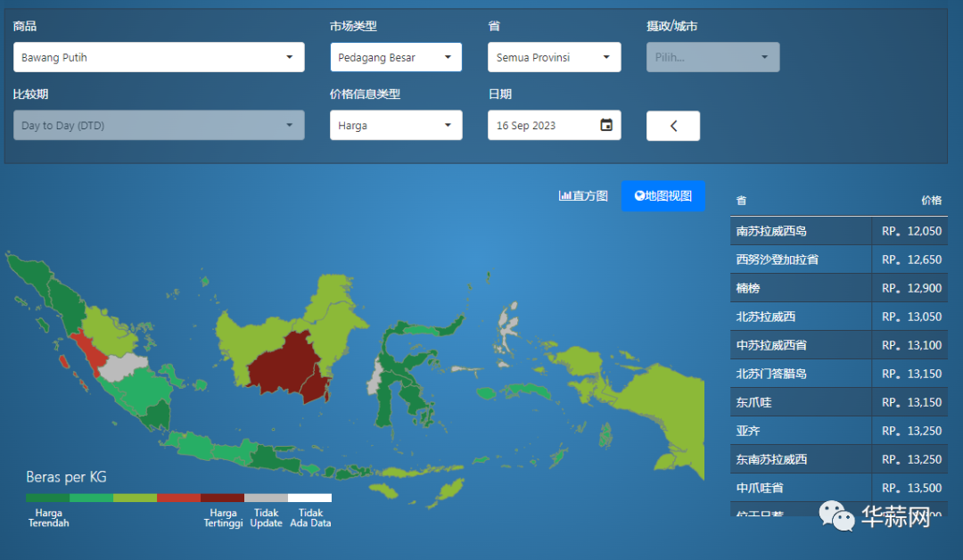963x560 pixels.
Task: Select the 中苏拉威西省 row
Action: 838,345
